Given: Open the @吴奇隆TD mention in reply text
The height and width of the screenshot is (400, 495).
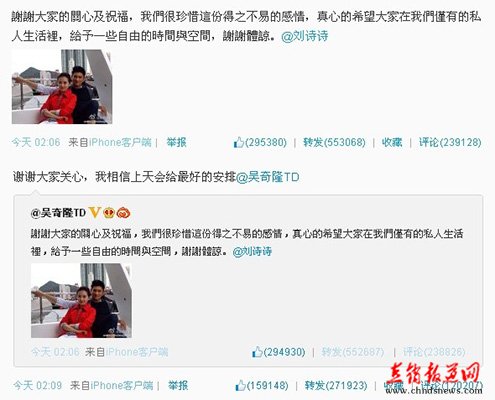Looking at the screenshot, I should 268,177.
